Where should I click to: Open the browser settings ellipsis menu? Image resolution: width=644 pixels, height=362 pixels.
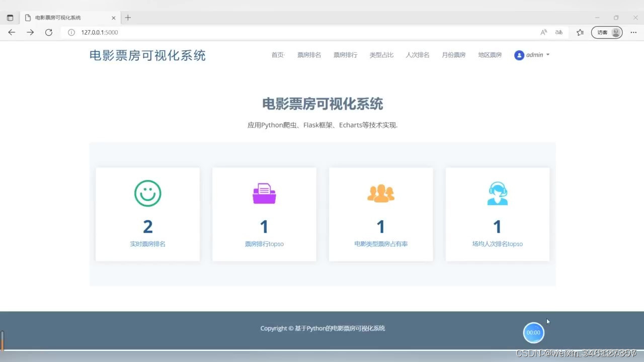click(633, 32)
